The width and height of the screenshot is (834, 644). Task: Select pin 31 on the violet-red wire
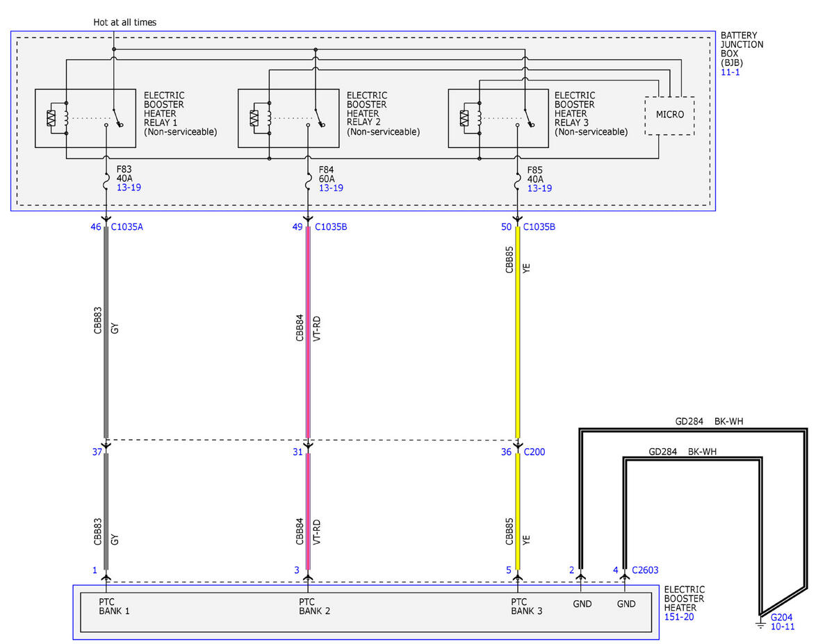[298, 452]
